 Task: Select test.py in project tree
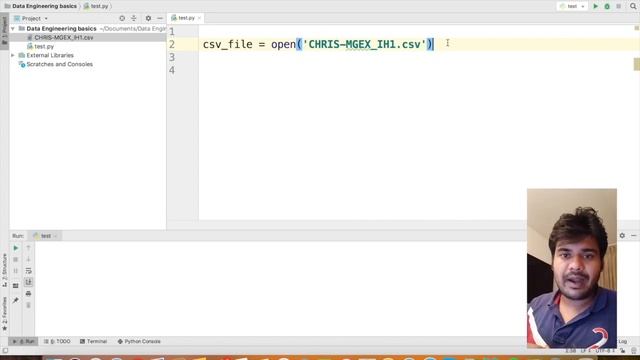click(44, 47)
